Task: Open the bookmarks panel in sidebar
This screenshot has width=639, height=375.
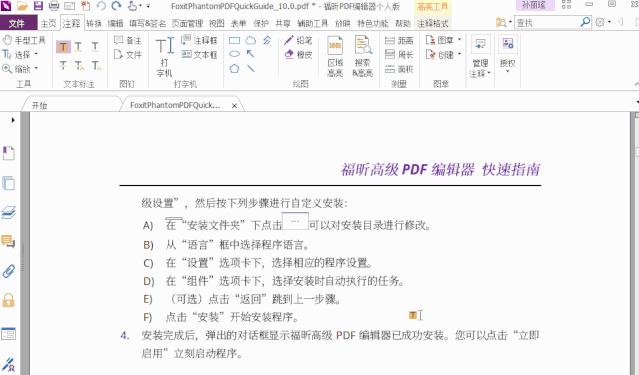Action: coord(9,153)
